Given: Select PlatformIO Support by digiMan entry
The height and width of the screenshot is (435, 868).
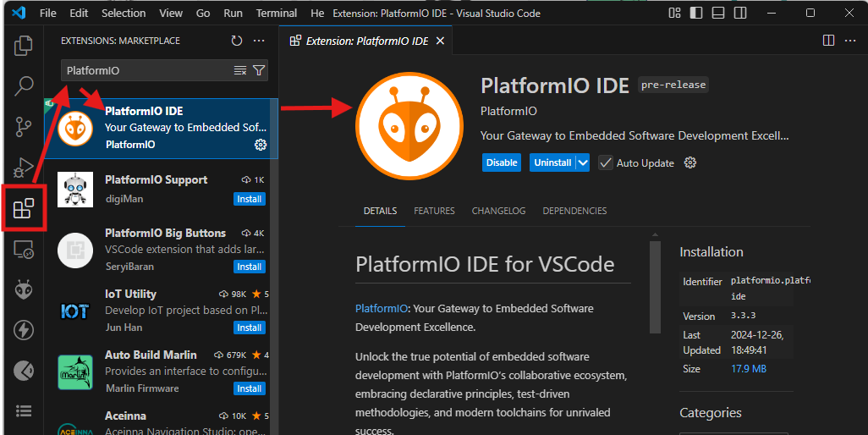Looking at the screenshot, I should pos(157,190).
